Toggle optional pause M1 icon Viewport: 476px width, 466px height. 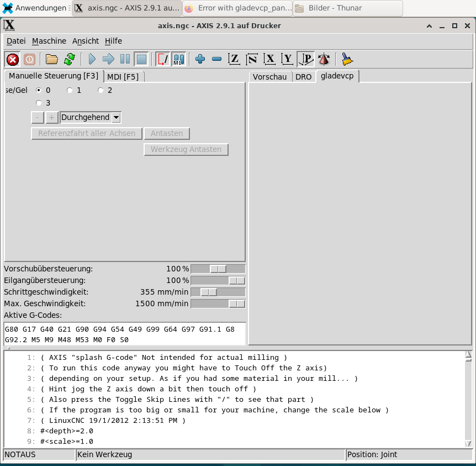(179, 59)
